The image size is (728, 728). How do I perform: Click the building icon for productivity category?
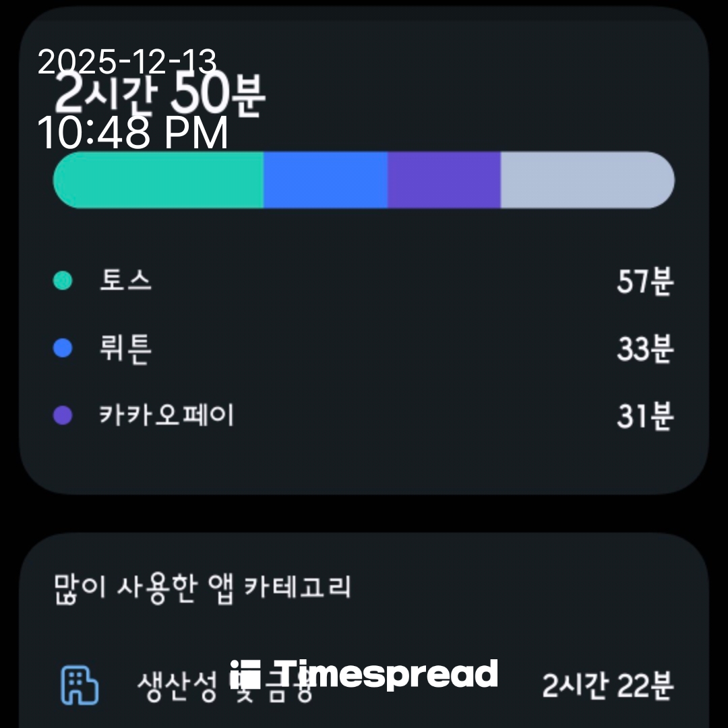[x=80, y=686]
